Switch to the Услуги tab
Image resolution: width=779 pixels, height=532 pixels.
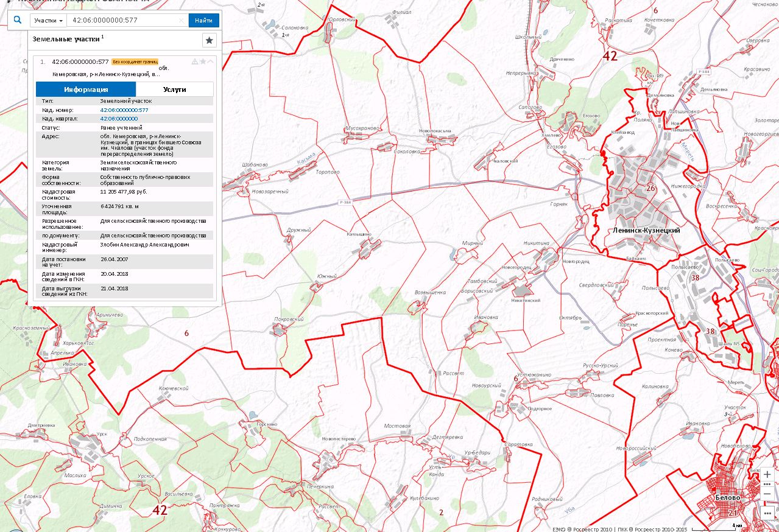click(175, 89)
